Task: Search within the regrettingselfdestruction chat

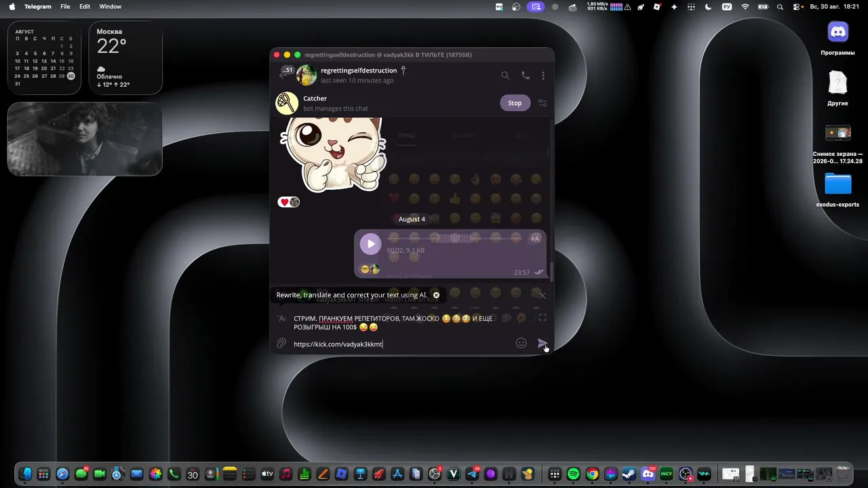Action: pyautogui.click(x=505, y=75)
